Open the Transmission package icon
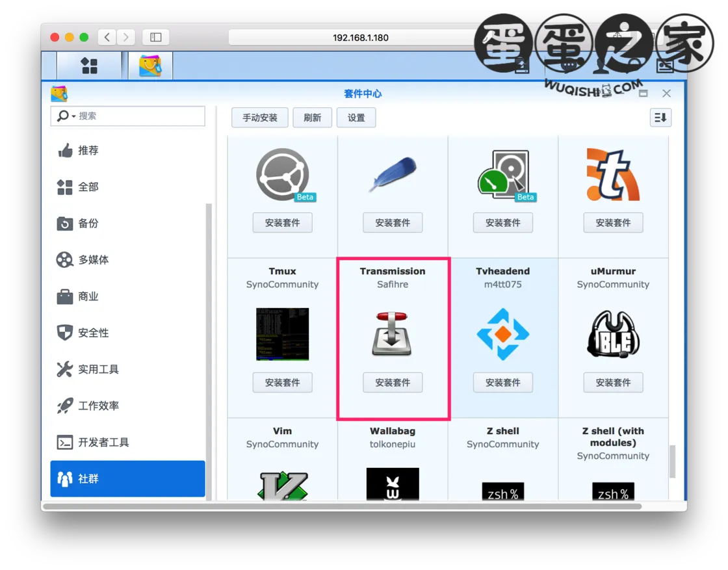 393,333
